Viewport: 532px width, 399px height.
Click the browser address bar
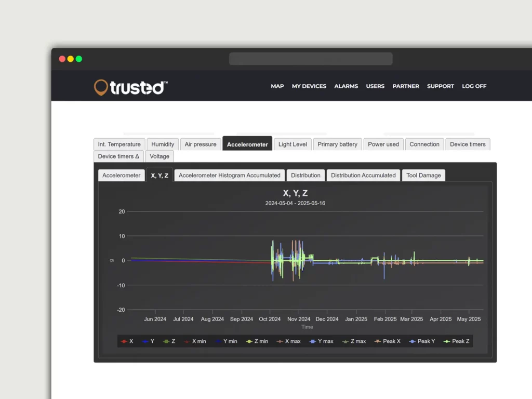click(310, 59)
